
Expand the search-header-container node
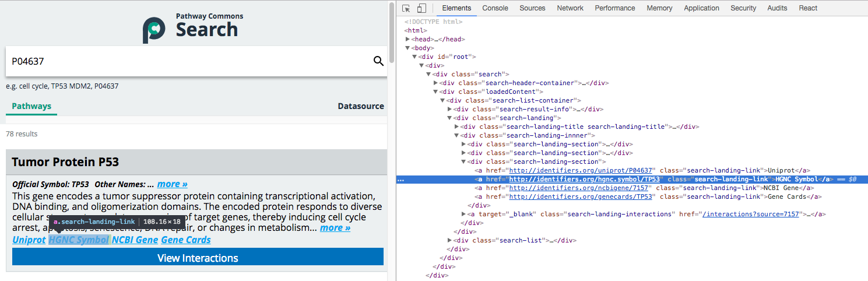(x=435, y=83)
